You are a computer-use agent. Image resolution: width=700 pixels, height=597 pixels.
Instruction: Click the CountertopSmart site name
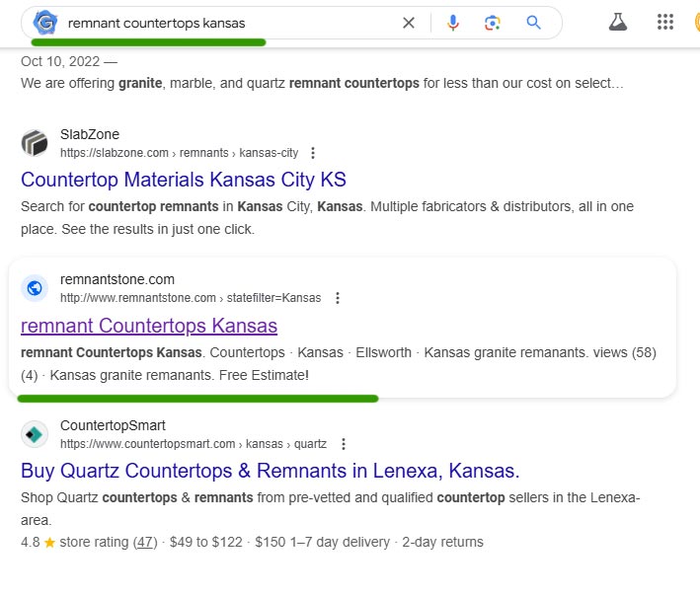click(113, 425)
